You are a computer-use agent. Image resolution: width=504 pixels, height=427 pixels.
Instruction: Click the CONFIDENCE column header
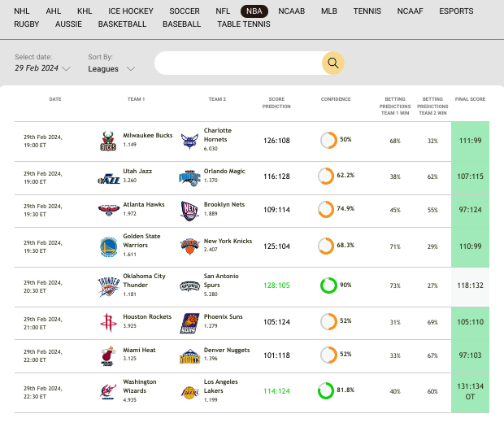point(336,99)
